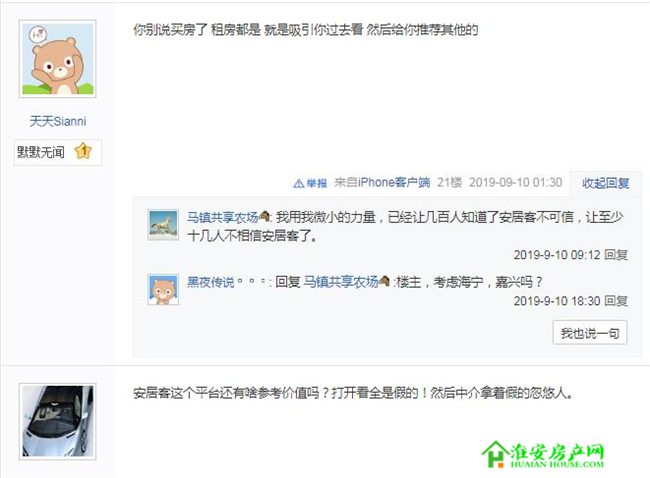
Task: Reply to the 09:12 comment
Action: tap(616, 255)
